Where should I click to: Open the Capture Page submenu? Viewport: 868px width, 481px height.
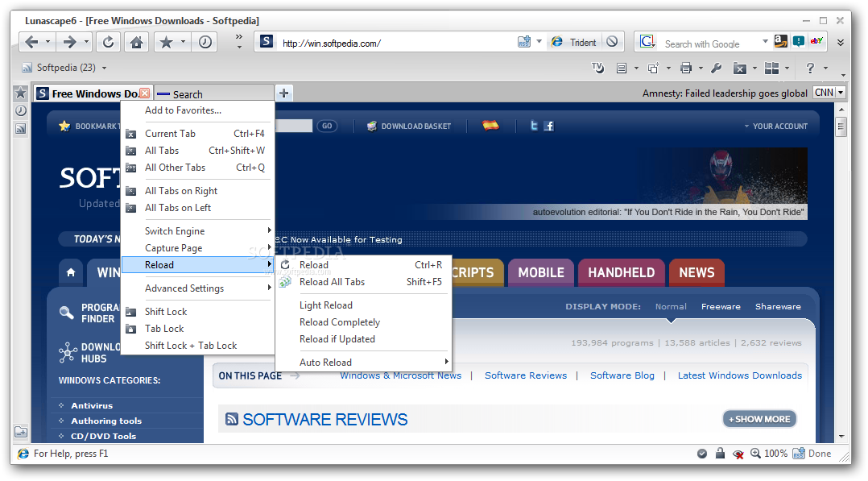pos(197,248)
